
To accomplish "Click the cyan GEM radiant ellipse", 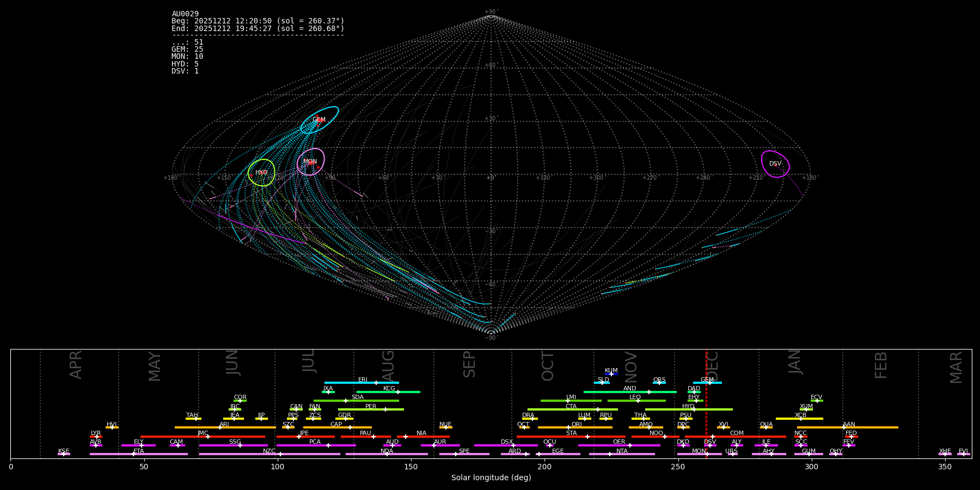I will tap(319, 120).
